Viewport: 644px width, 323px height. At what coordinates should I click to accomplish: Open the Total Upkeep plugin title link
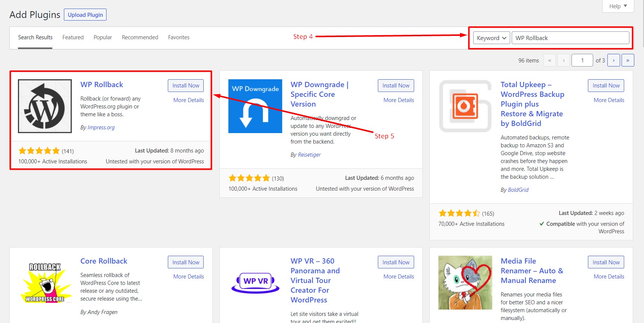click(532, 104)
